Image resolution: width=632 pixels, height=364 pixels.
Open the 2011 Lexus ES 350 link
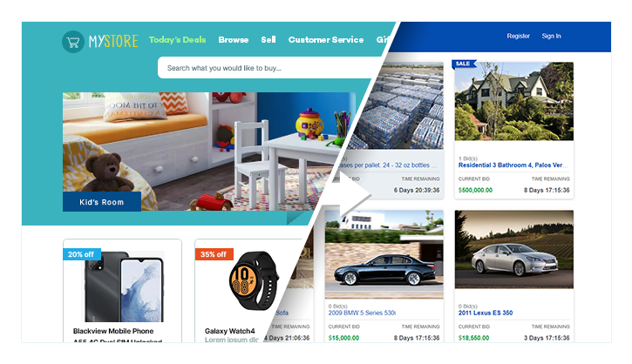pos(486,313)
